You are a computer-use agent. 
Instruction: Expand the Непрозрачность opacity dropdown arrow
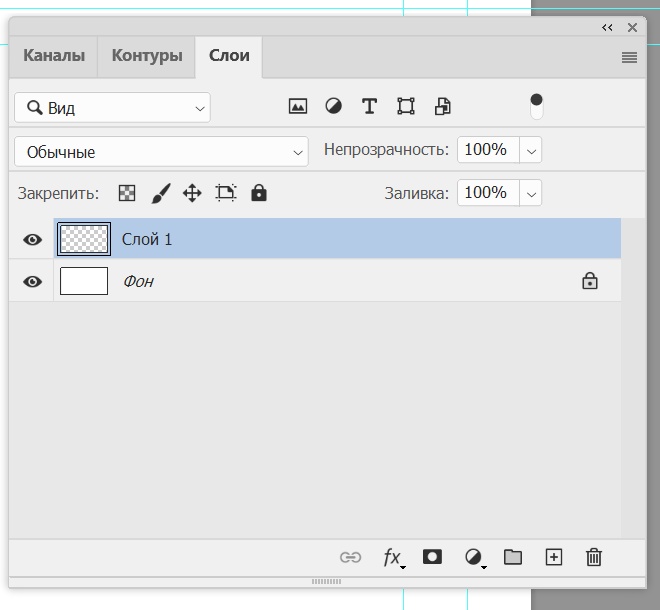pos(531,151)
